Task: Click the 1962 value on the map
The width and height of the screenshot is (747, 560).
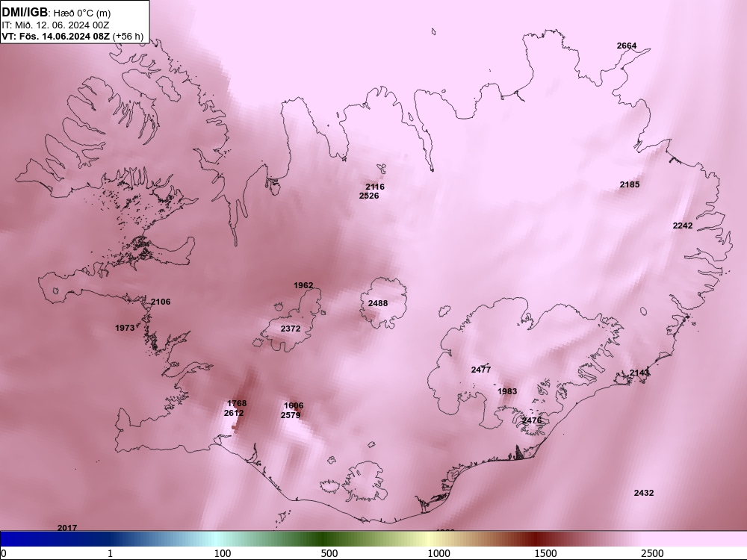Action: 303,285
